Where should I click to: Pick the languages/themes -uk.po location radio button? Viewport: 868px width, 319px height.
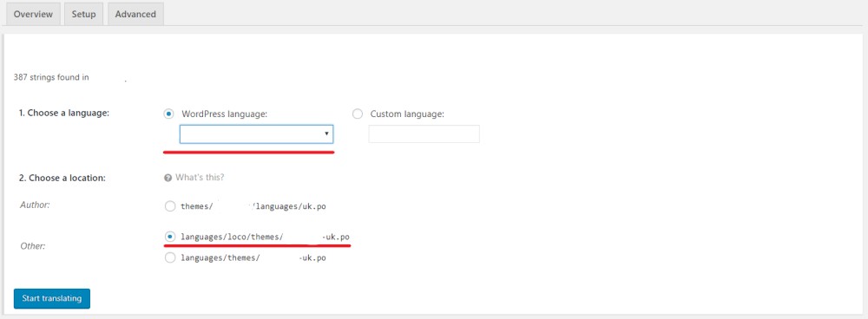[x=170, y=257]
